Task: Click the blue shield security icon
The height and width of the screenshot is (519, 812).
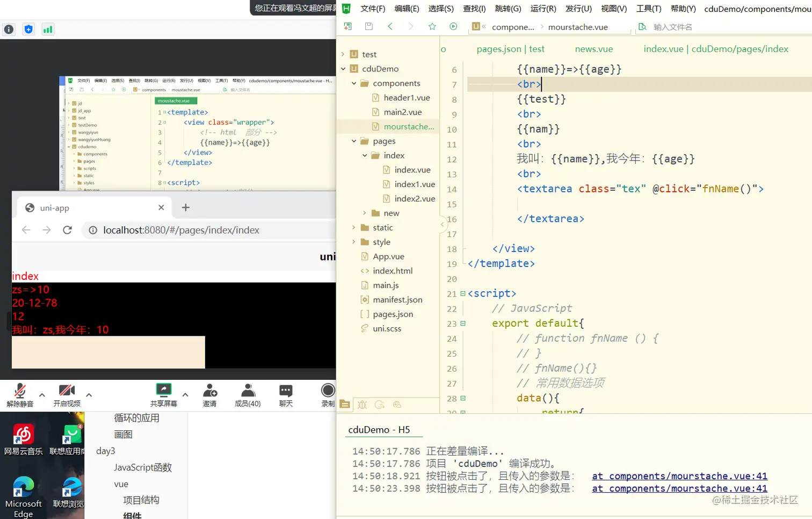Action: [x=28, y=30]
